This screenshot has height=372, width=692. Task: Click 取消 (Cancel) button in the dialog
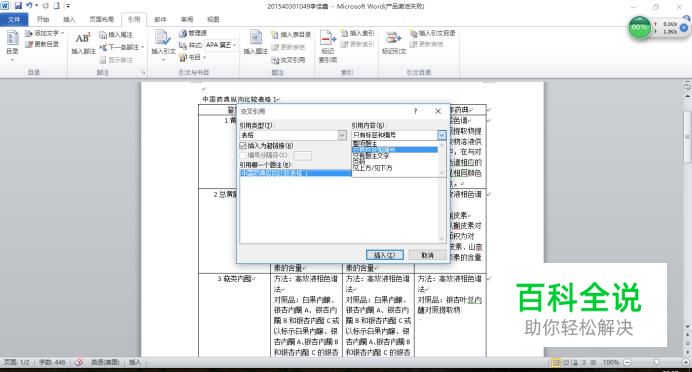click(x=427, y=255)
